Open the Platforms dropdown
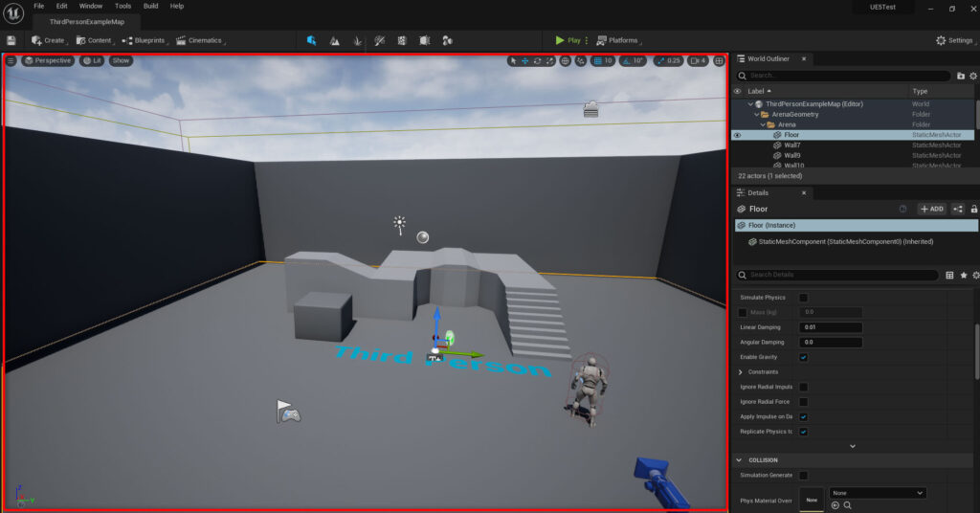The image size is (980, 513). [619, 40]
